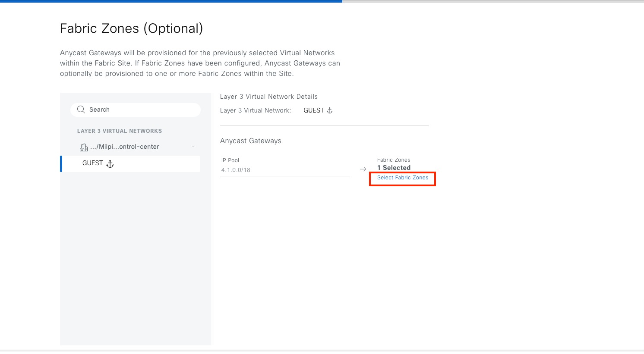Viewport: 644px width, 354px height.
Task: Open the Select Fabric Zones link
Action: pyautogui.click(x=403, y=178)
